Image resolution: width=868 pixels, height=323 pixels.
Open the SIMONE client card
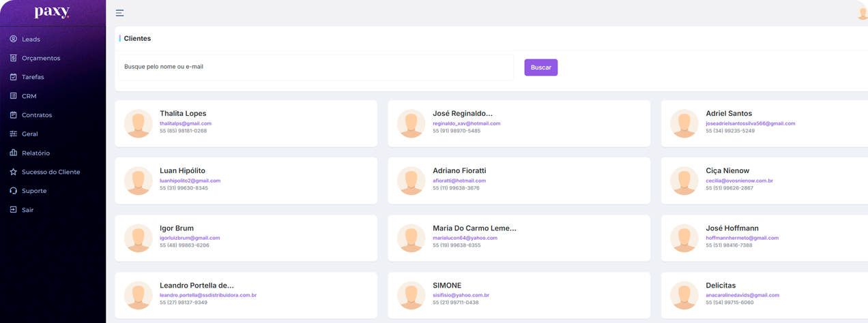(519, 295)
